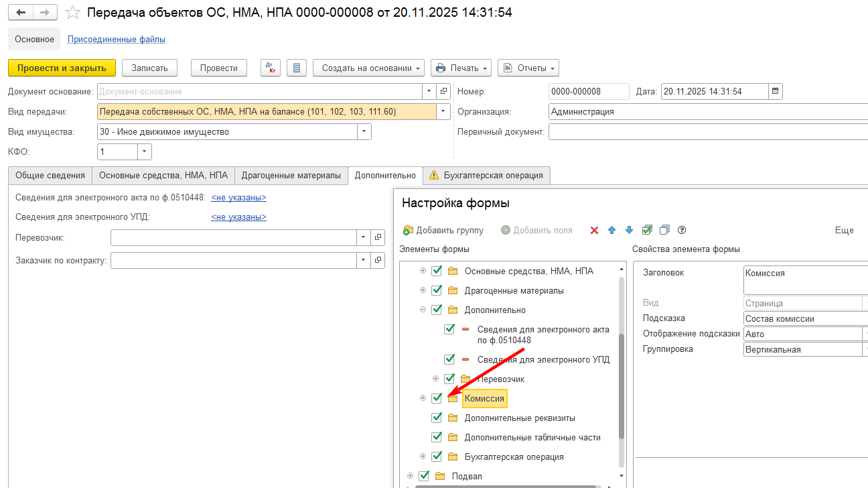
Task: Open the Бухгалтерская операция tab
Action: [x=493, y=175]
